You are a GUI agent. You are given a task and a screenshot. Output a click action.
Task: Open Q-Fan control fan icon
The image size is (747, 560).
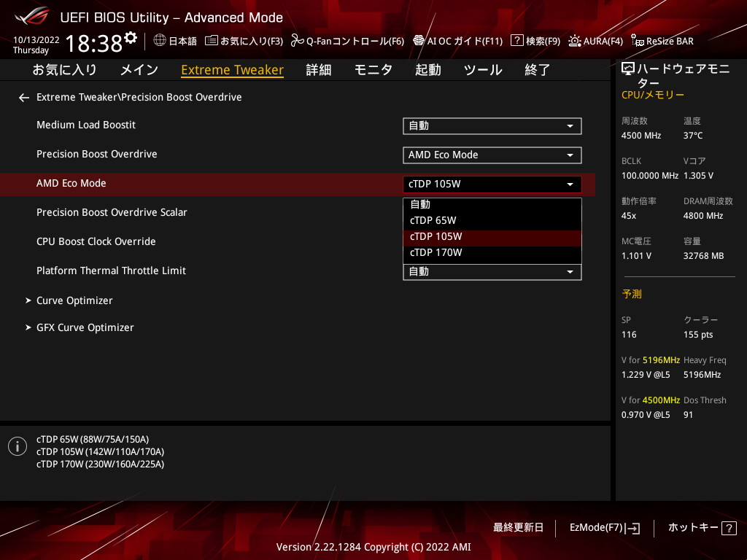298,41
